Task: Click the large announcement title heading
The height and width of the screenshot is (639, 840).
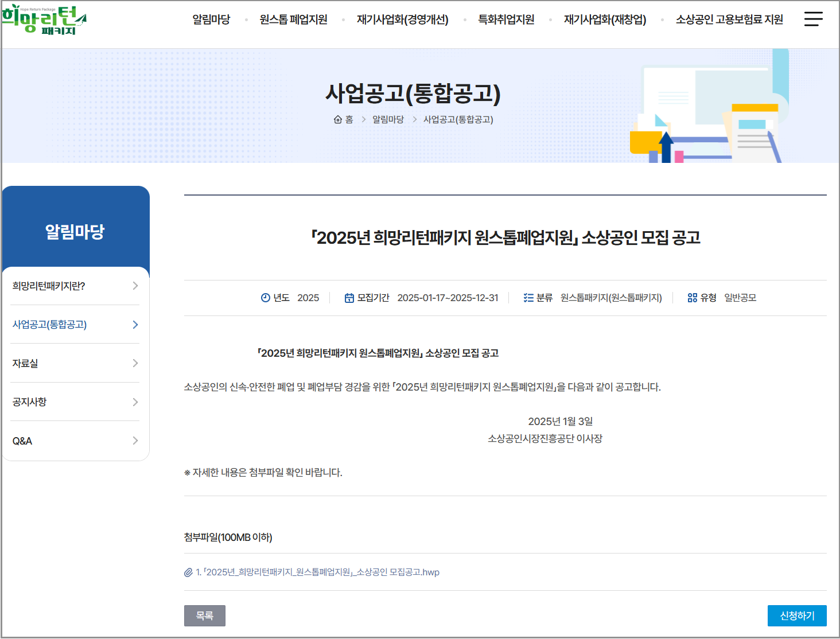Action: click(x=505, y=237)
